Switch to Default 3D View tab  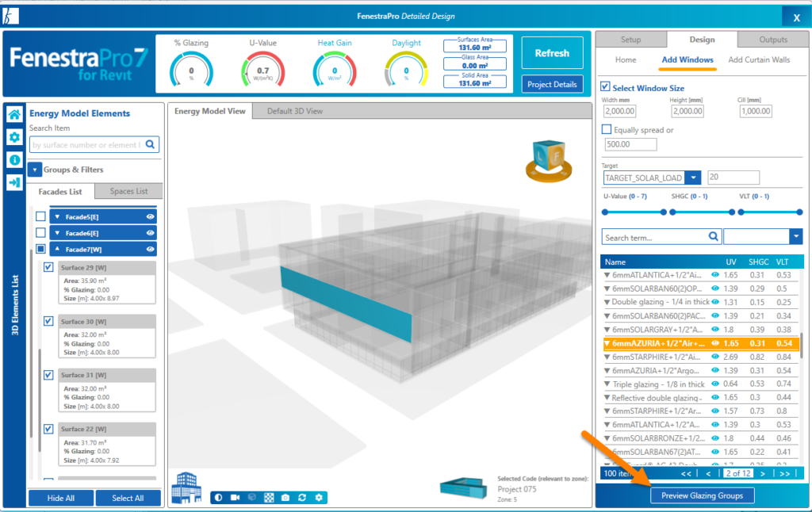295,111
